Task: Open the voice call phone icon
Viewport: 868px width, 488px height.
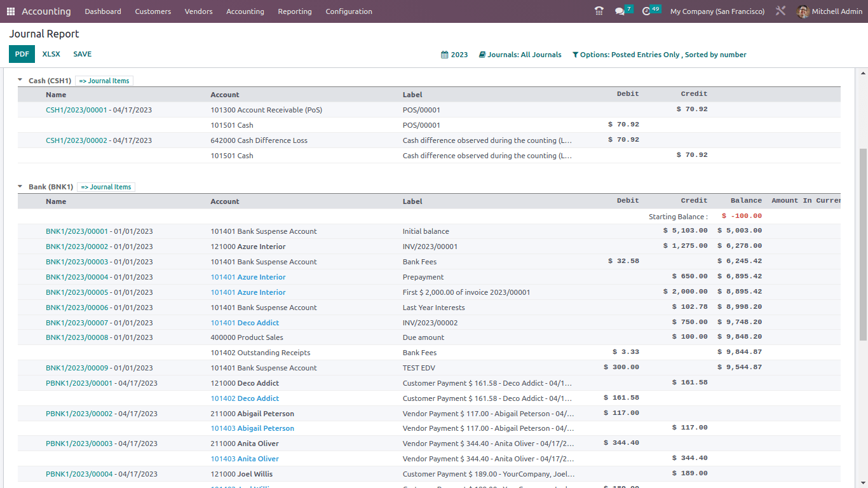Action: (x=599, y=11)
